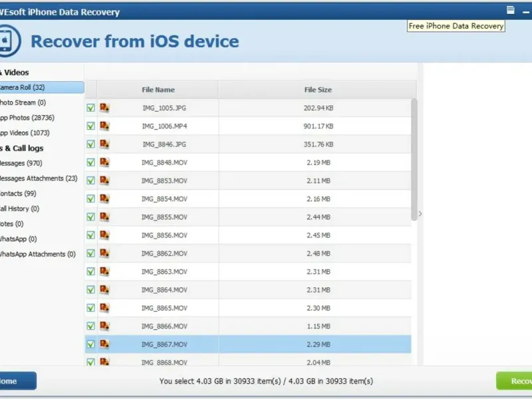The width and height of the screenshot is (532, 399).
Task: Click the file icon beside IMG_8864.MOV
Action: [x=104, y=290]
